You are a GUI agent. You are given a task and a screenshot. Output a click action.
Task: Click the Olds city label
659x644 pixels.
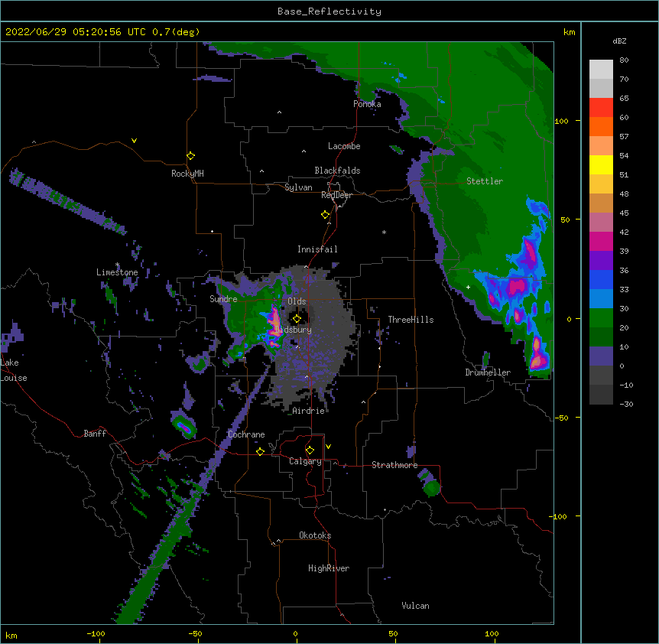point(297,301)
